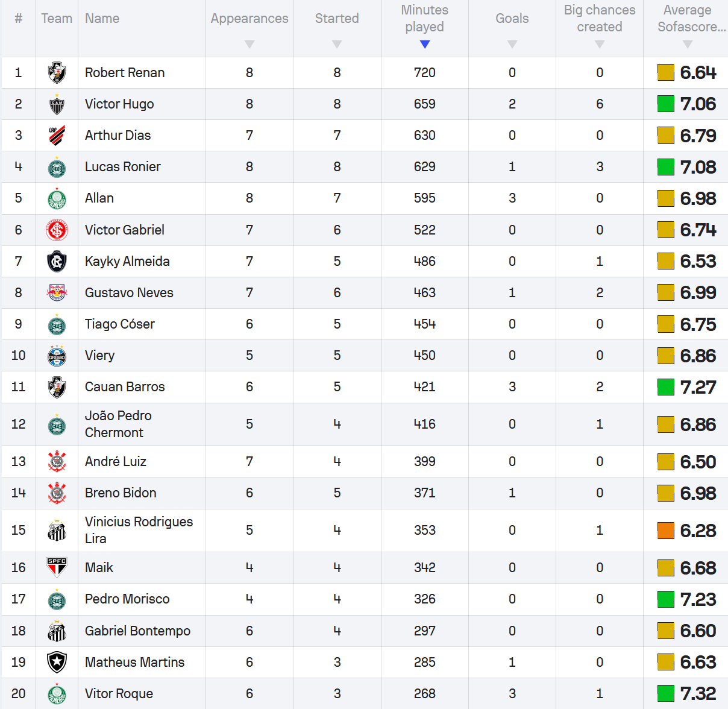Click orange rating swatch for Vinicius Rodrigues Lira

point(665,531)
